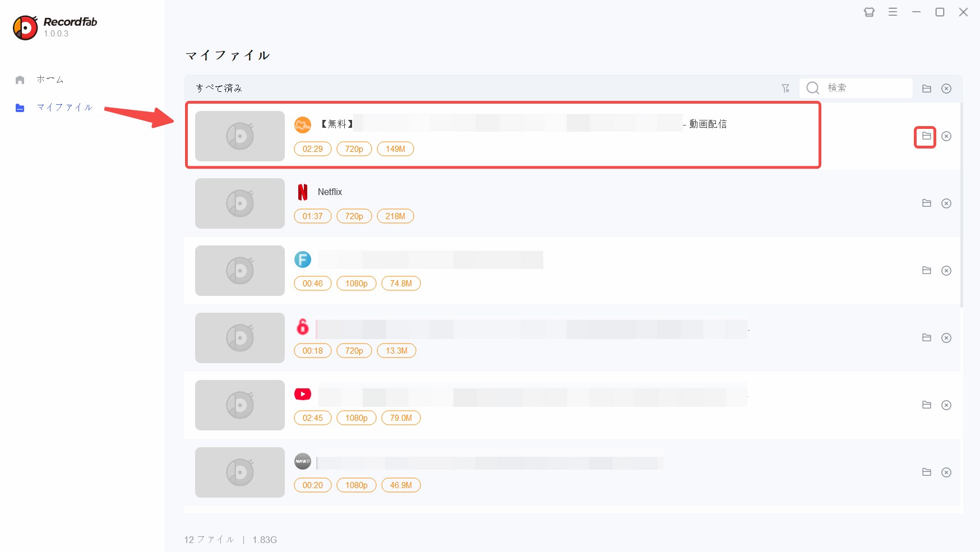Select マイファイル in the sidebar
980x552 pixels.
[x=64, y=108]
